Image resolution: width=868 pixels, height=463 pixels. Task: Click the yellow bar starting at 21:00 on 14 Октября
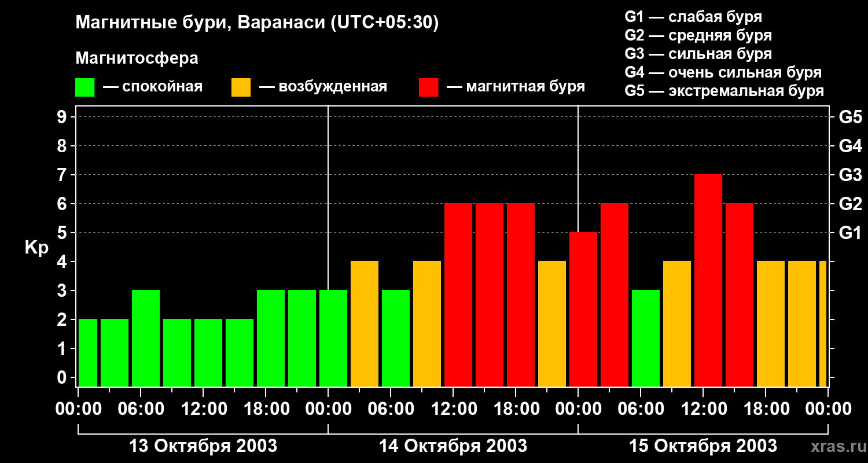552,324
